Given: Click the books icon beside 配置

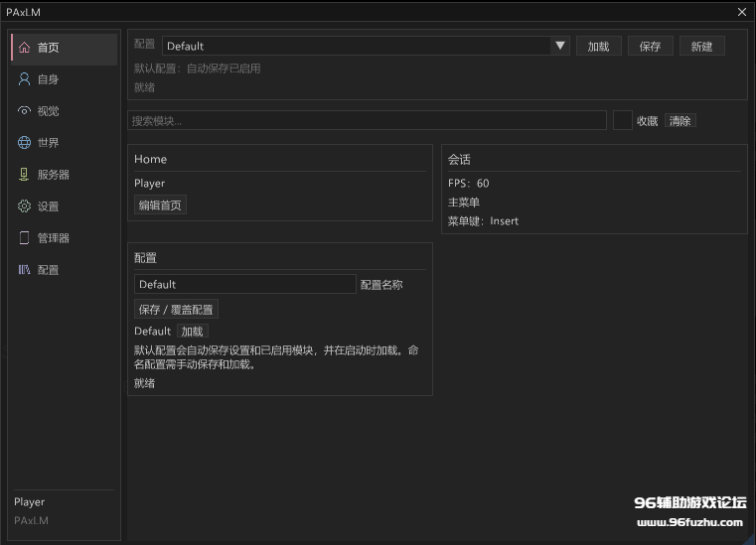Looking at the screenshot, I should click(24, 270).
